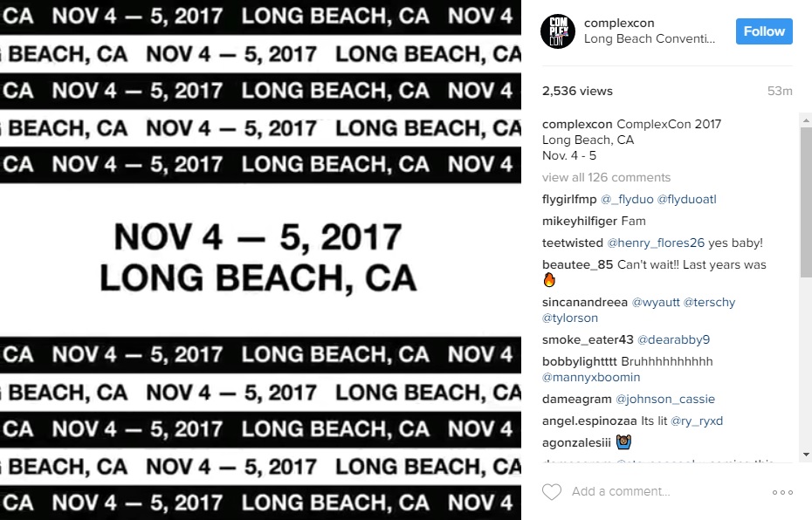Screen dimensions: 812x520
Task: Expand view all 126 comments
Action: (606, 177)
